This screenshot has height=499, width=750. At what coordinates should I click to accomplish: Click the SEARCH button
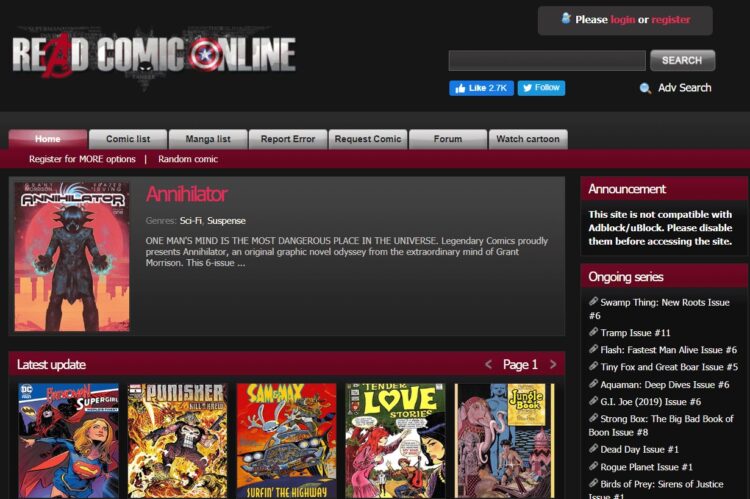[683, 60]
